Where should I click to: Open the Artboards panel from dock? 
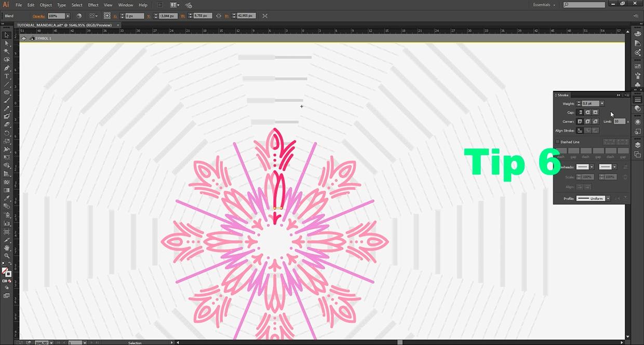638,155
